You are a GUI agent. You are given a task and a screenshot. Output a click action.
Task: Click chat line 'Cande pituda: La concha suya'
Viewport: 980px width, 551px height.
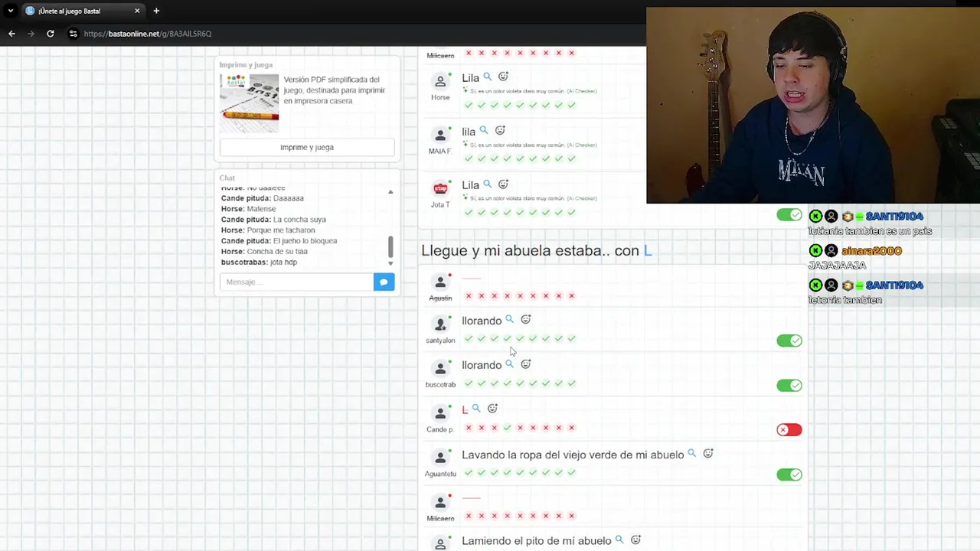tap(273, 220)
